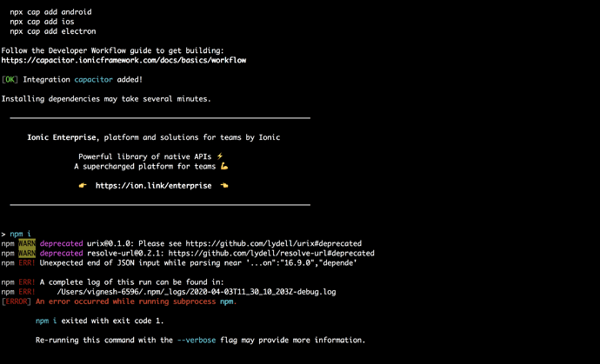Click the flexed arm emoji
The image size is (600, 364).
[224, 166]
